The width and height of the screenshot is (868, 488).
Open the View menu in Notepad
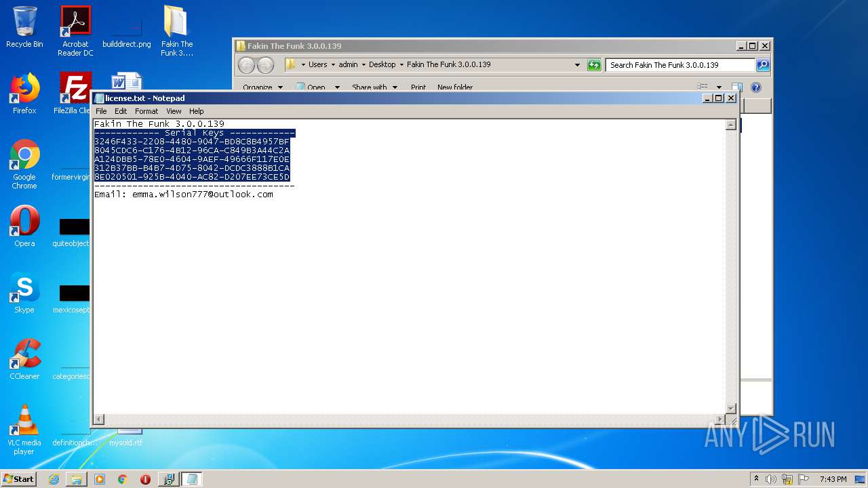(174, 111)
